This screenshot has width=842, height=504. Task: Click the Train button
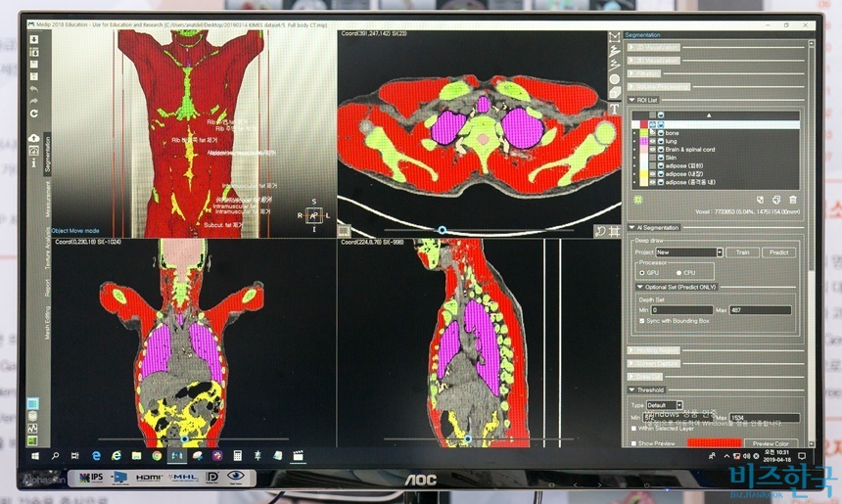743,252
